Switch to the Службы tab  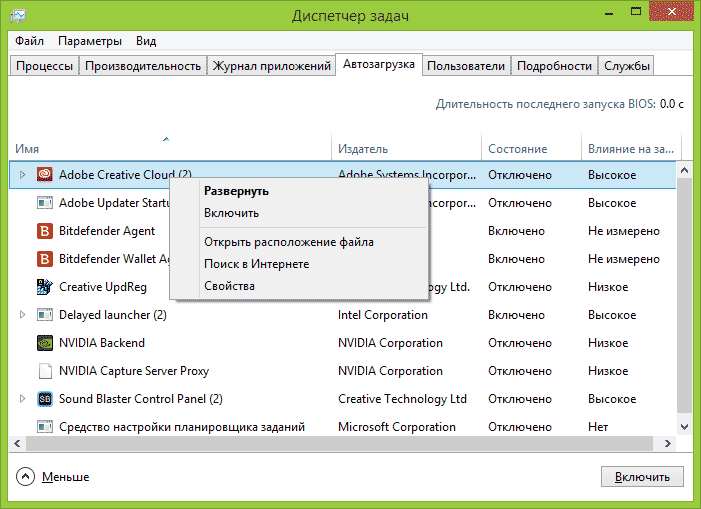point(626,66)
